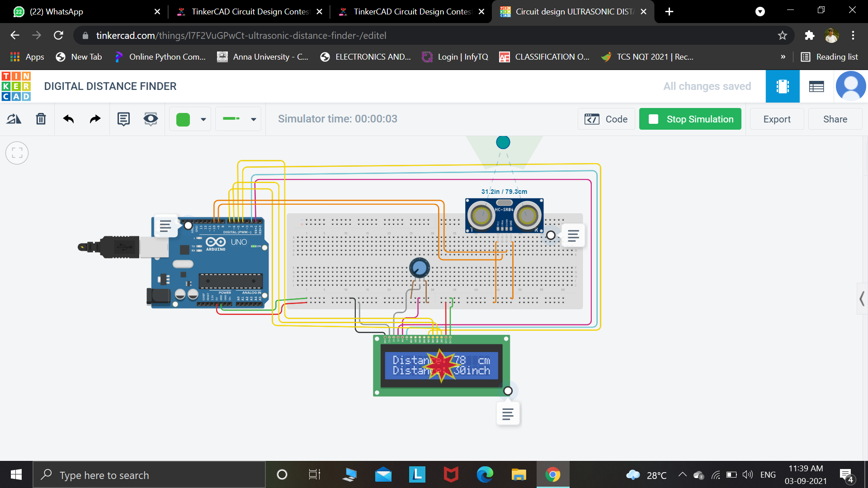Zoom to fit the circuit
Screen dimensions: 868x488
(17, 153)
